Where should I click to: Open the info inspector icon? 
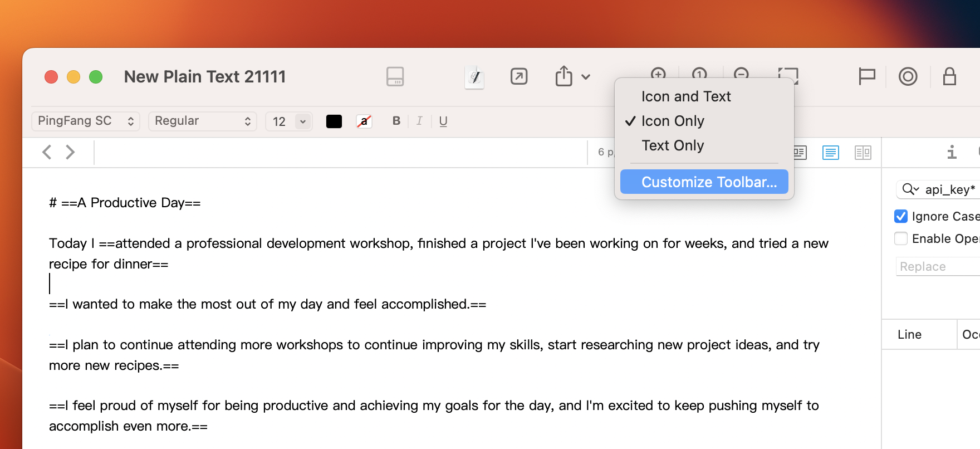pos(952,152)
